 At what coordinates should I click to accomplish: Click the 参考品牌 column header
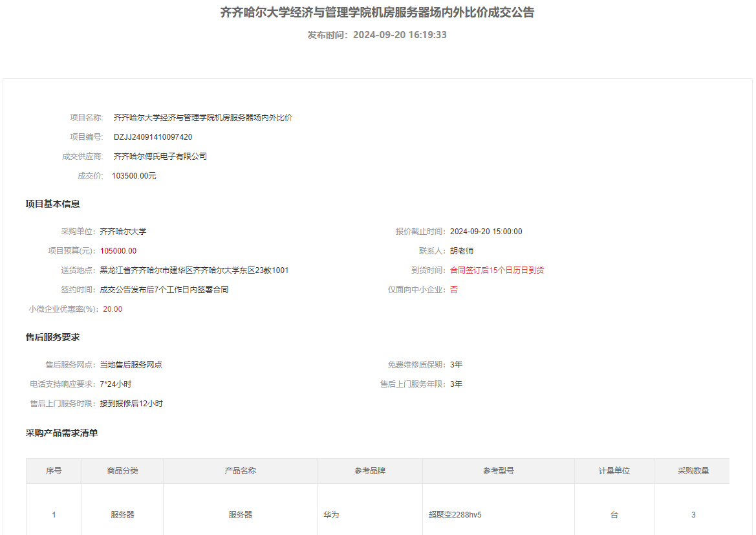370,471
